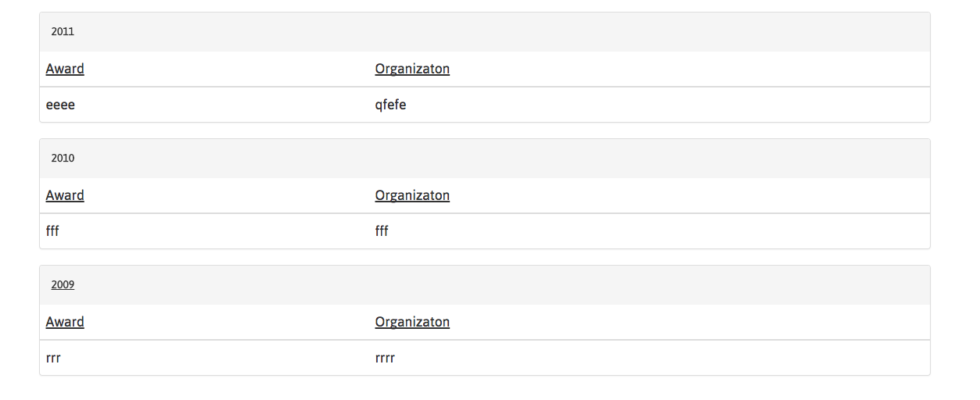Click empty gray header bar beside 2011
This screenshot has height=400, width=980.
tap(501, 32)
